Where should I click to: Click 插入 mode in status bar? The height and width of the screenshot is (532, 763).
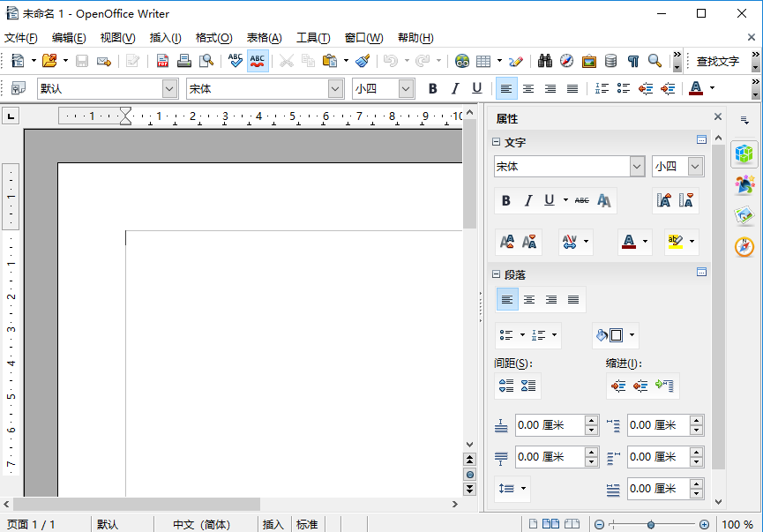[273, 524]
